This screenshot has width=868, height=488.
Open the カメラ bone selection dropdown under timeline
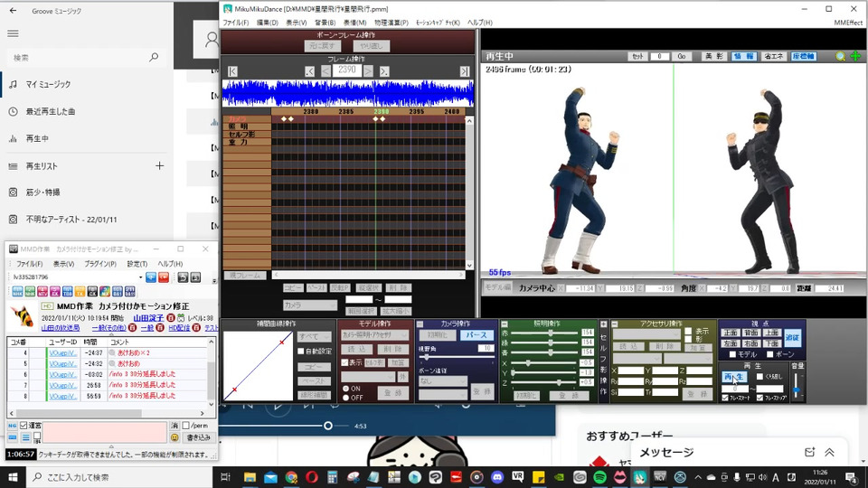(x=309, y=305)
